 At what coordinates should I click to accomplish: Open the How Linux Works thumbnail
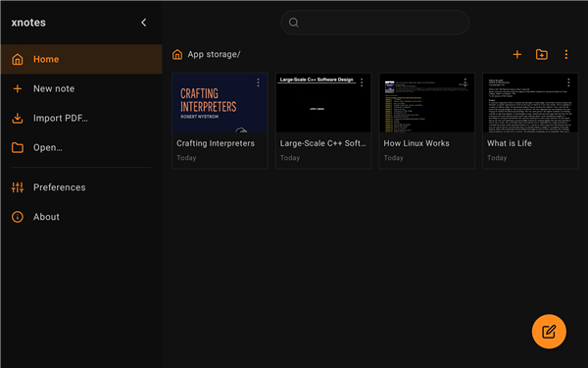(426, 102)
